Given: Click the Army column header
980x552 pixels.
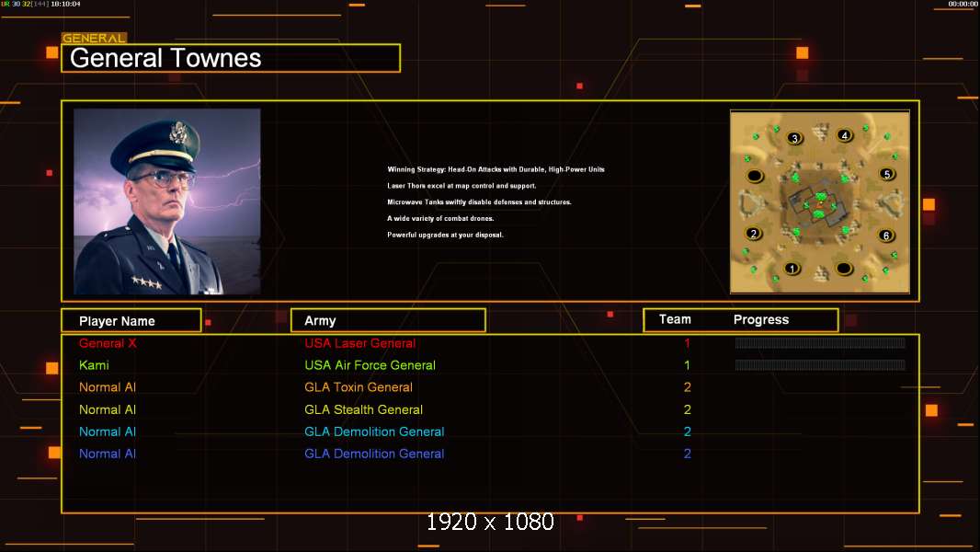Looking at the screenshot, I should (388, 320).
